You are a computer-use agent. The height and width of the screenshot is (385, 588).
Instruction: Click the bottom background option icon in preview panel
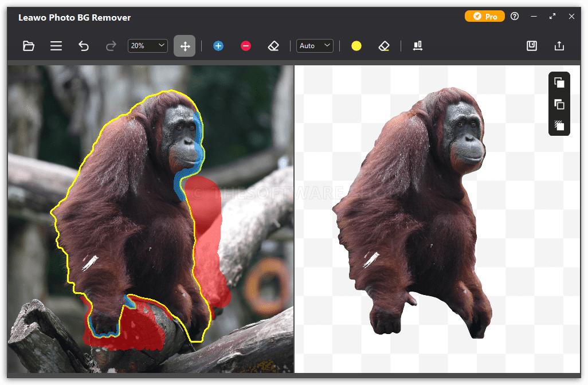(x=559, y=125)
